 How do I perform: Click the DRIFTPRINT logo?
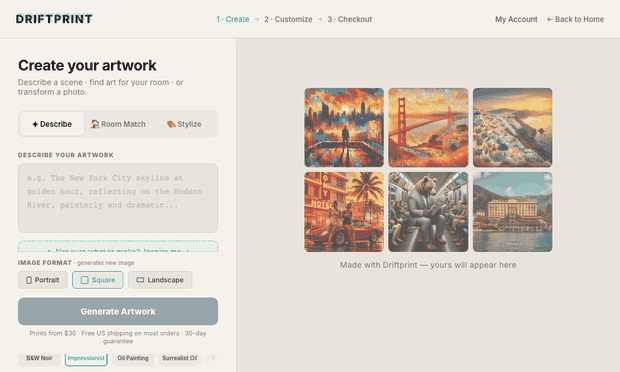[54, 19]
